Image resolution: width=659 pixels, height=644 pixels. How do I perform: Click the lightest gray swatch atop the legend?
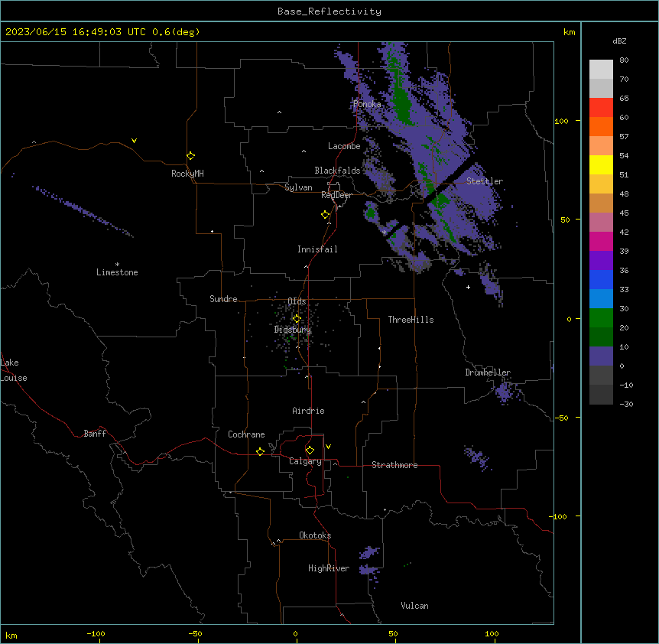(601, 70)
